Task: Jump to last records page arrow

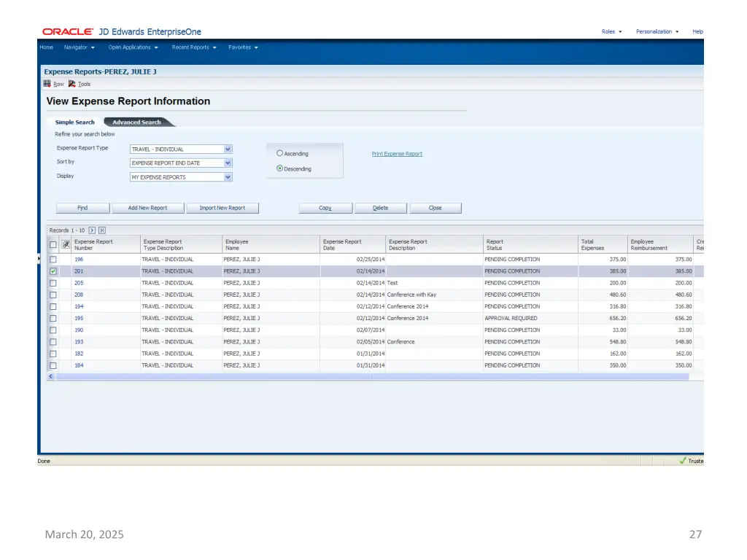Action: pyautogui.click(x=102, y=230)
